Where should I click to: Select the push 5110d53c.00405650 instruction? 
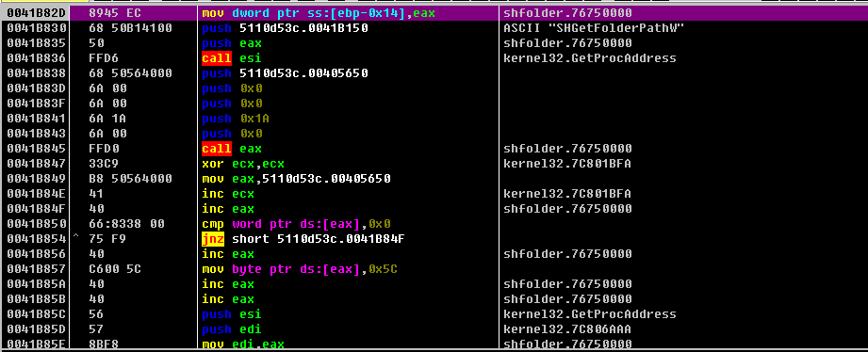[x=285, y=73]
